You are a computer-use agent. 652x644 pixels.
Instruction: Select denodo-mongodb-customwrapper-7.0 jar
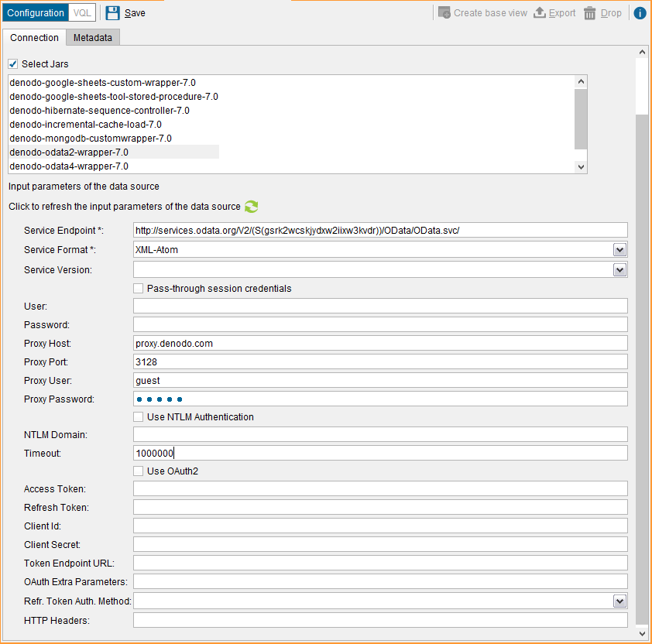(91, 139)
